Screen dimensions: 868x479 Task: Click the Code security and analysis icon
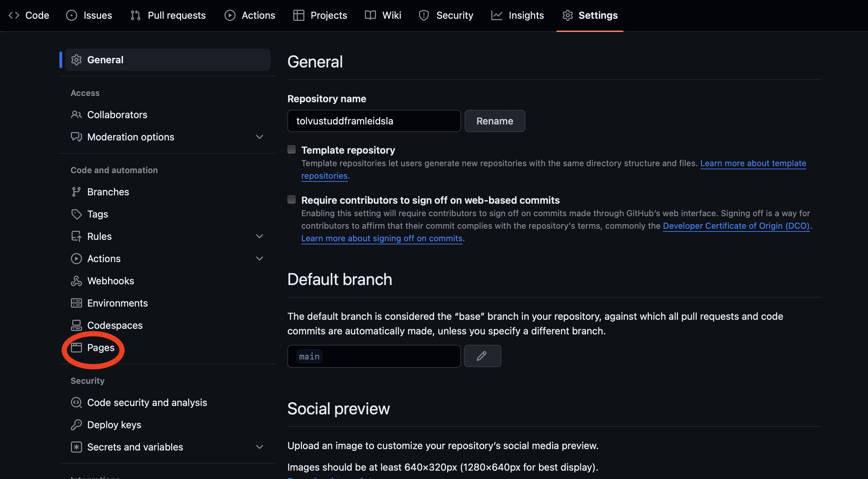click(x=76, y=403)
